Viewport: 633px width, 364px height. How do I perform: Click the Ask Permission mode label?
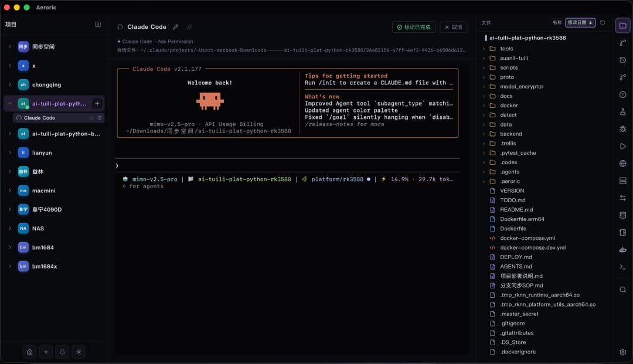pos(175,42)
